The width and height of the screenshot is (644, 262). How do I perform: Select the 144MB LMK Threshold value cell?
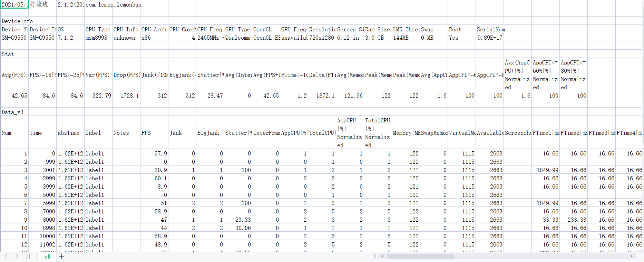click(406, 38)
